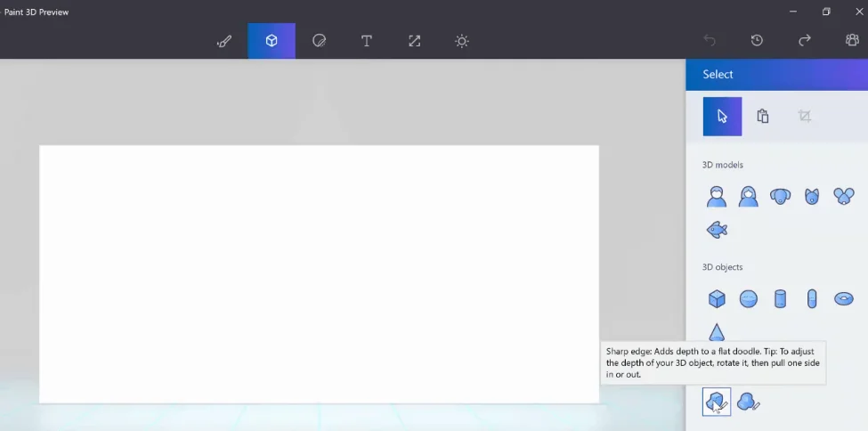Insert the woman 3D model
Image resolution: width=868 pixels, height=431 pixels.
coord(749,196)
